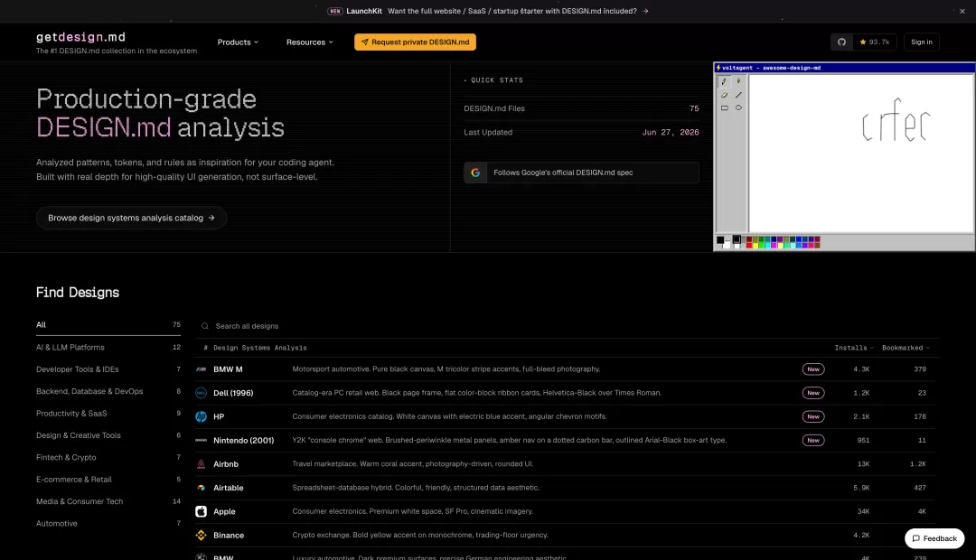Click Follows Google's official DESIGN.md spec
Image resolution: width=976 pixels, height=560 pixels.
pos(581,173)
